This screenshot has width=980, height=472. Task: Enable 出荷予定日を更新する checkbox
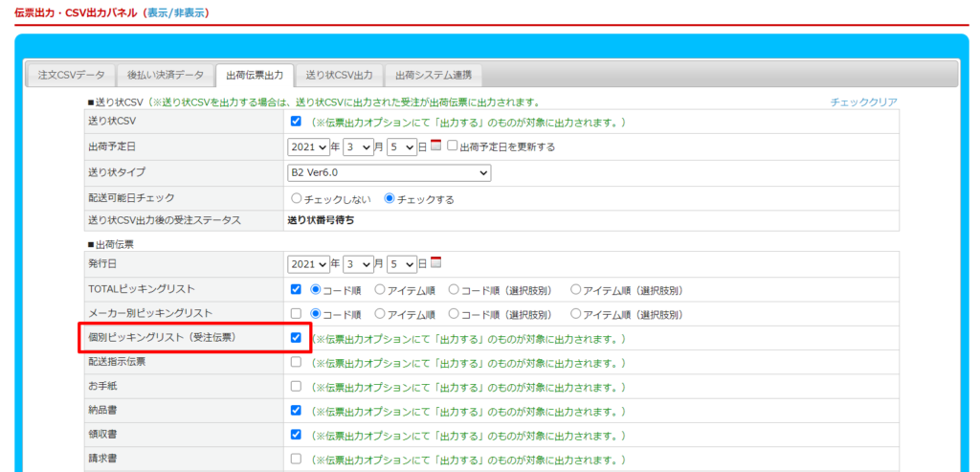tap(453, 146)
